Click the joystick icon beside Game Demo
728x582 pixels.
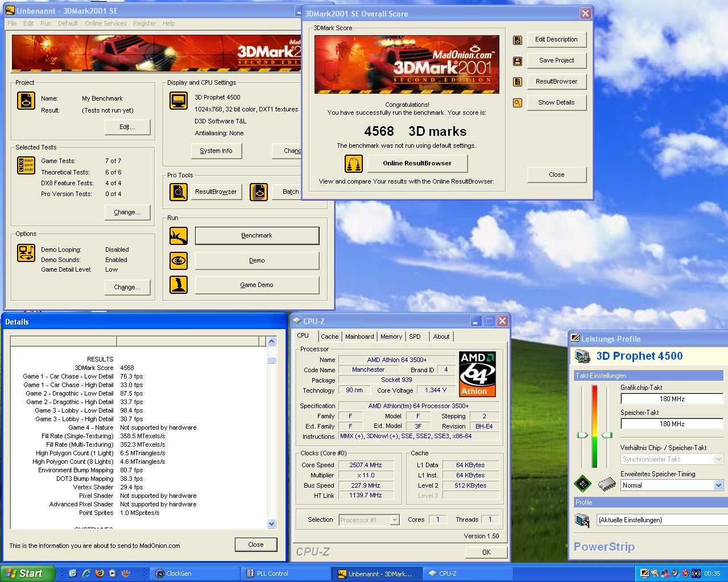click(x=179, y=285)
